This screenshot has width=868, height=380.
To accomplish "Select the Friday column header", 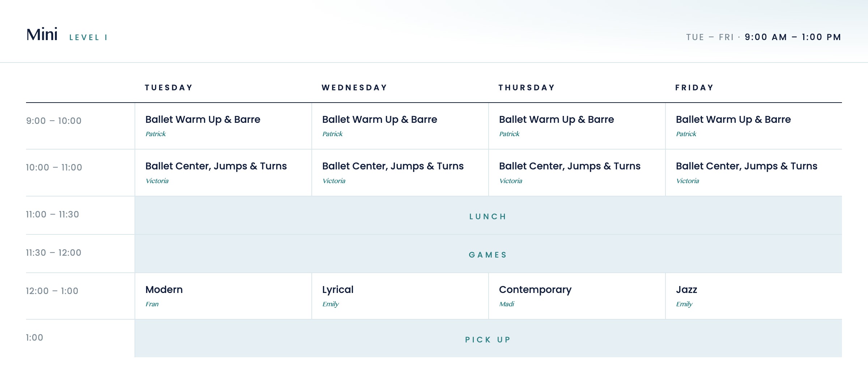I will 694,88.
